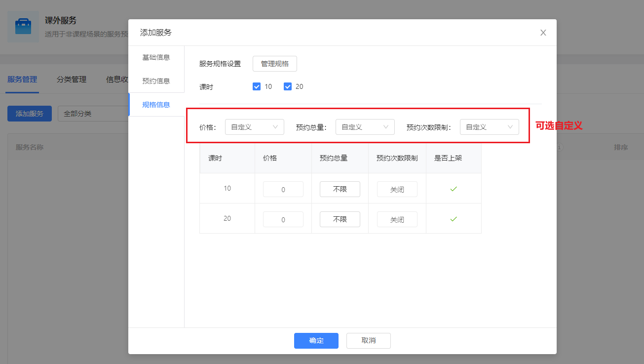This screenshot has height=364, width=644.
Task: Click the 课时 cell showing 10
Action: (227, 188)
